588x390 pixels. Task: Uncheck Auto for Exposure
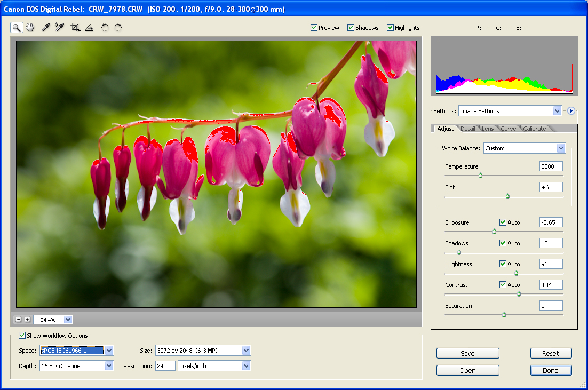(x=503, y=222)
